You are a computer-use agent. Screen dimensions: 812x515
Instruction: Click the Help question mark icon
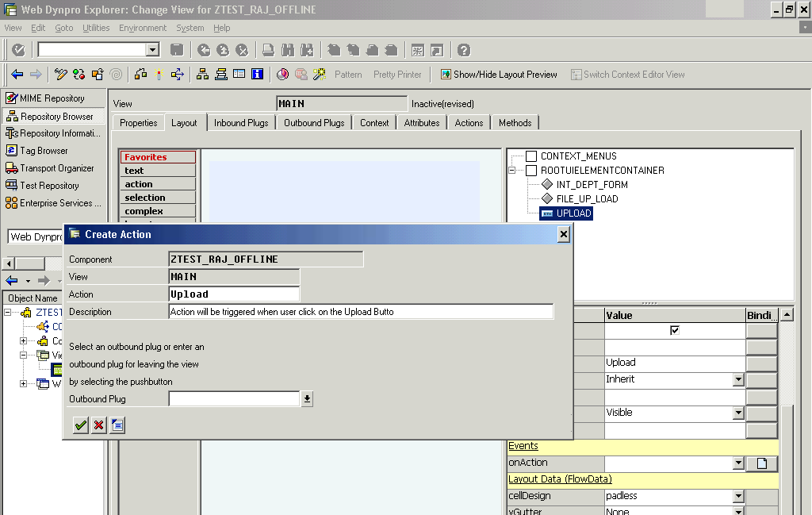pyautogui.click(x=464, y=50)
